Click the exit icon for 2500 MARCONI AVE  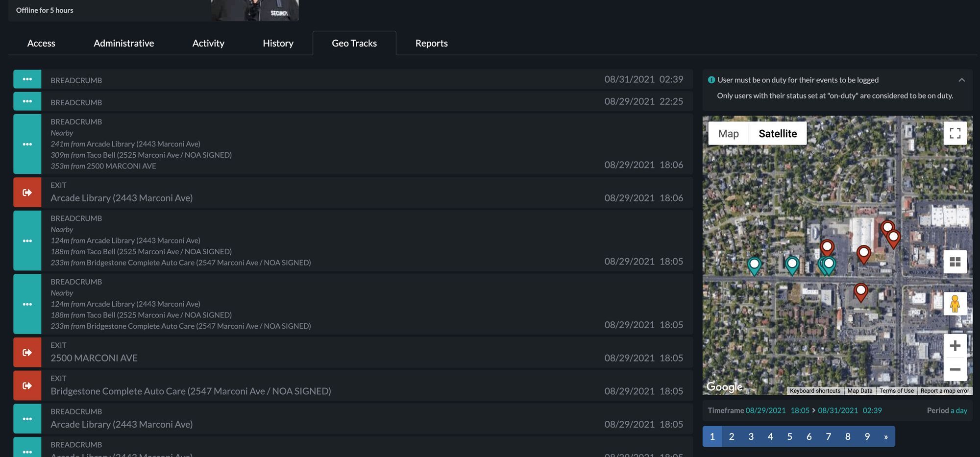coord(27,352)
